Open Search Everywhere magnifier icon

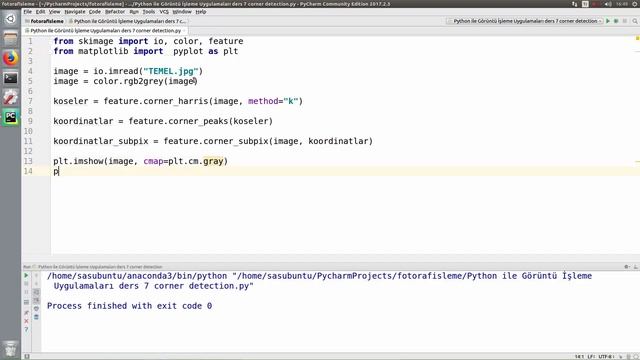tap(635, 21)
